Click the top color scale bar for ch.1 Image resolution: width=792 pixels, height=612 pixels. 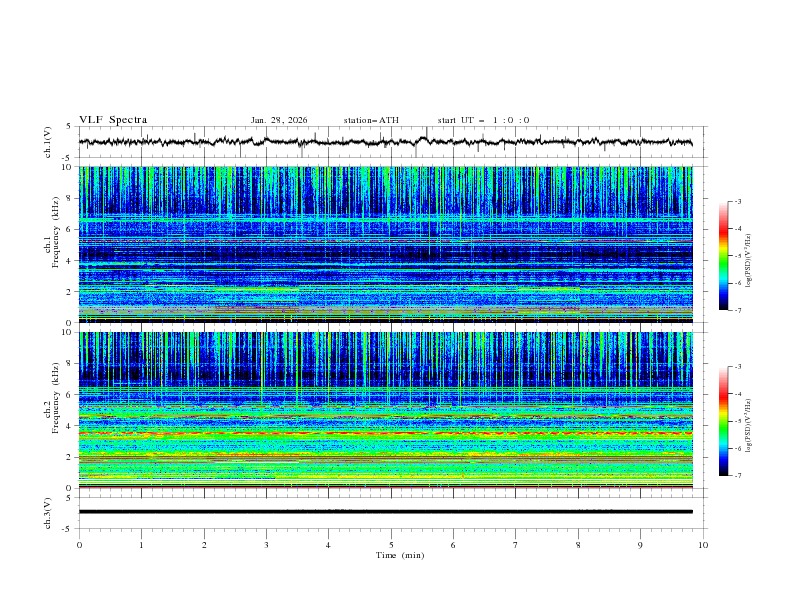pos(723,256)
